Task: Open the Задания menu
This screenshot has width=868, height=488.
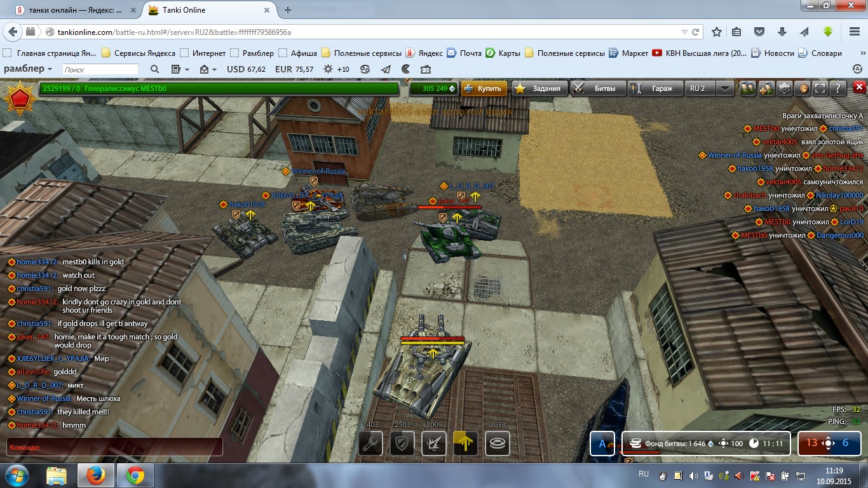Action: click(539, 88)
